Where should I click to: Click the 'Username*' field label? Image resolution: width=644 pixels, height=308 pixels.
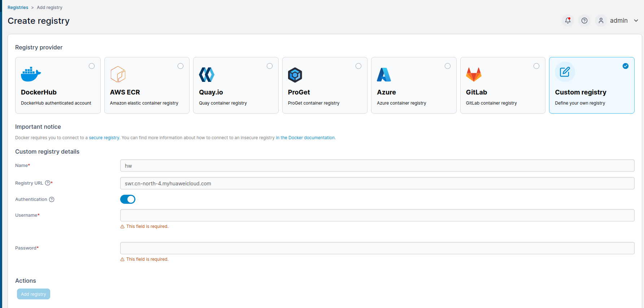tap(27, 215)
